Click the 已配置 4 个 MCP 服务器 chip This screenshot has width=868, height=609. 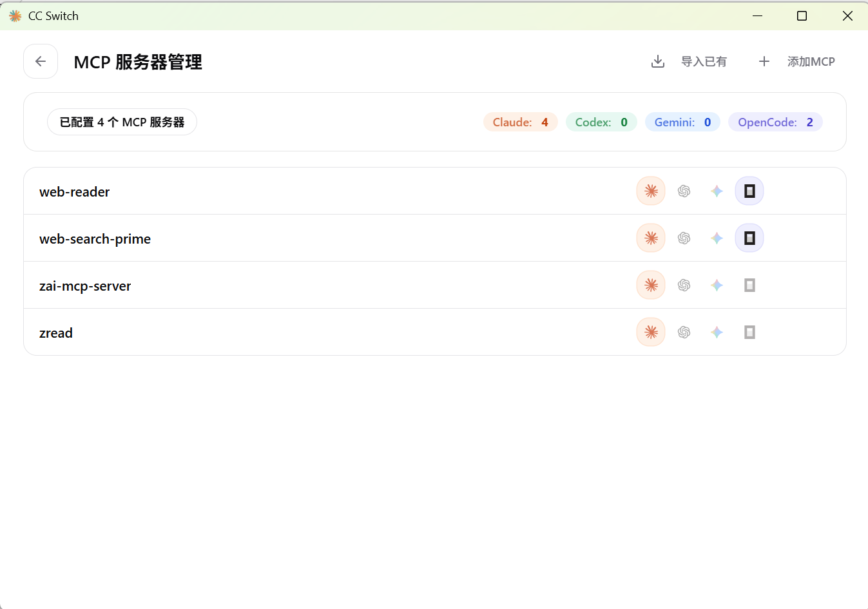122,122
